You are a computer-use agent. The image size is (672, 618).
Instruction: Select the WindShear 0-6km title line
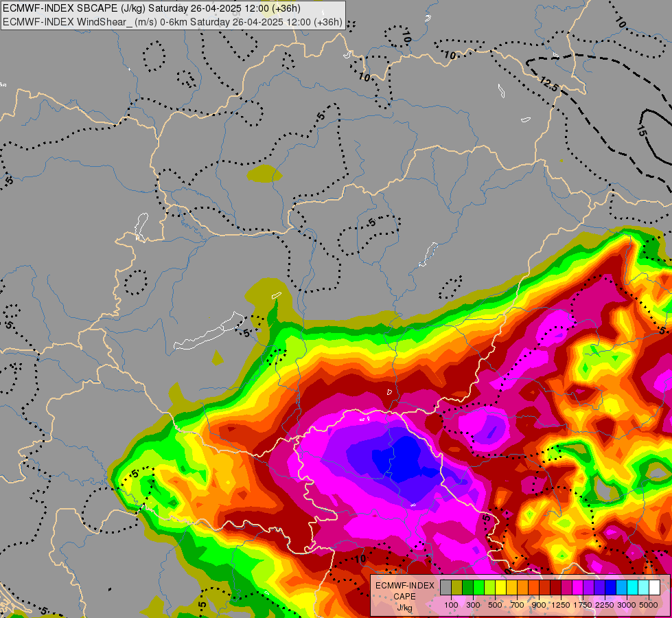point(172,22)
